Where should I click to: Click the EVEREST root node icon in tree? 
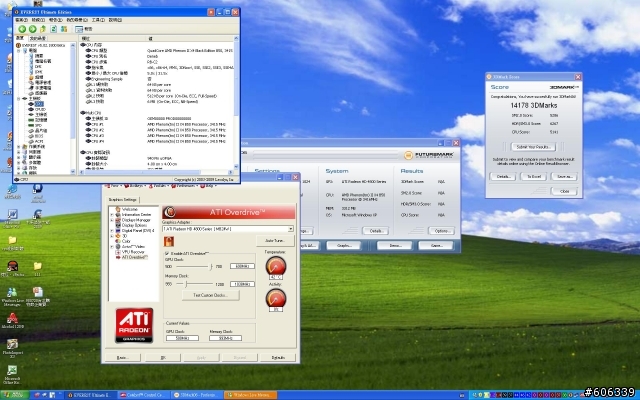tap(18, 45)
